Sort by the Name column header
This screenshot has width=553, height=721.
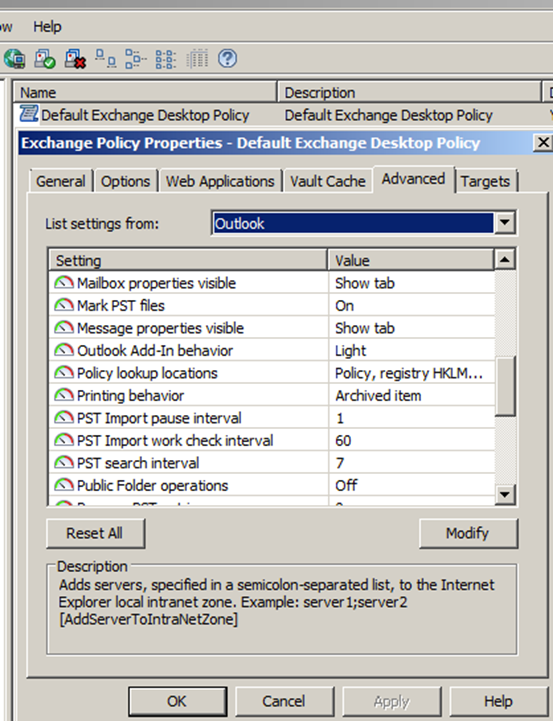click(x=145, y=92)
